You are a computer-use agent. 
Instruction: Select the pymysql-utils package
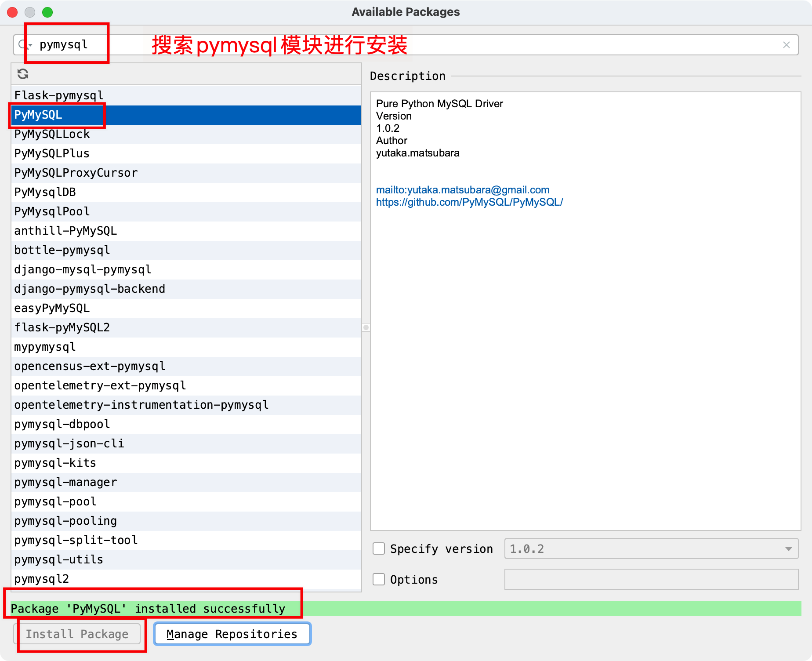pyautogui.click(x=186, y=559)
